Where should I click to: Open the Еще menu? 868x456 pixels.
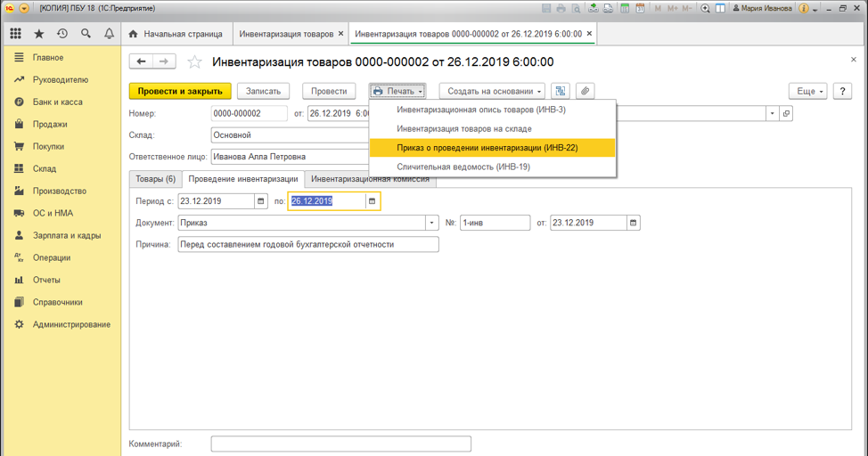click(808, 91)
